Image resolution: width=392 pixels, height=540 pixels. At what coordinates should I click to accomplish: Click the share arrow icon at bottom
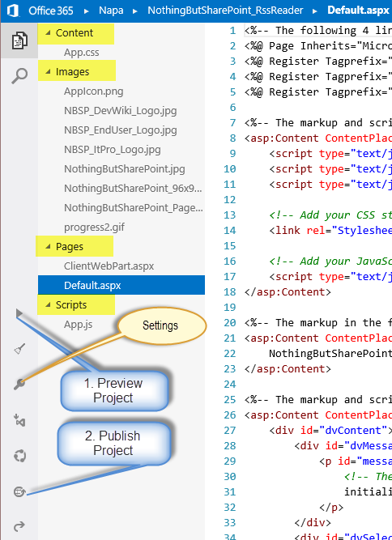coord(19,526)
